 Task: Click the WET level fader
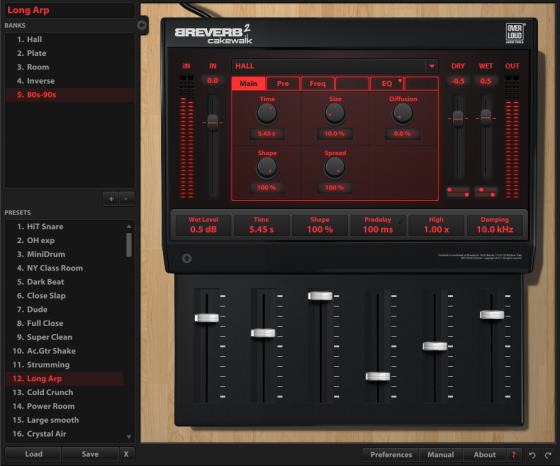[x=486, y=117]
